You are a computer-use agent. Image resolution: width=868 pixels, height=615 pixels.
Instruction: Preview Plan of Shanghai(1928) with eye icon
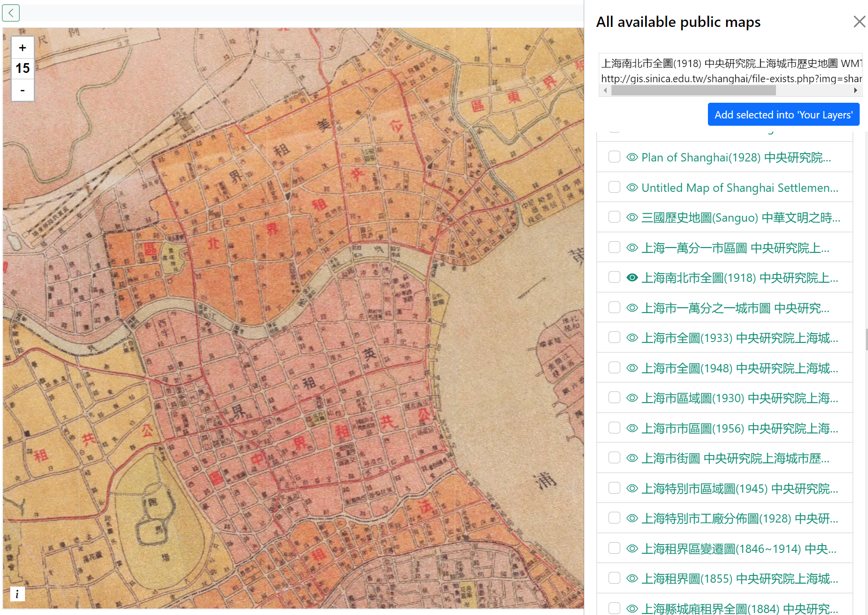coord(632,157)
